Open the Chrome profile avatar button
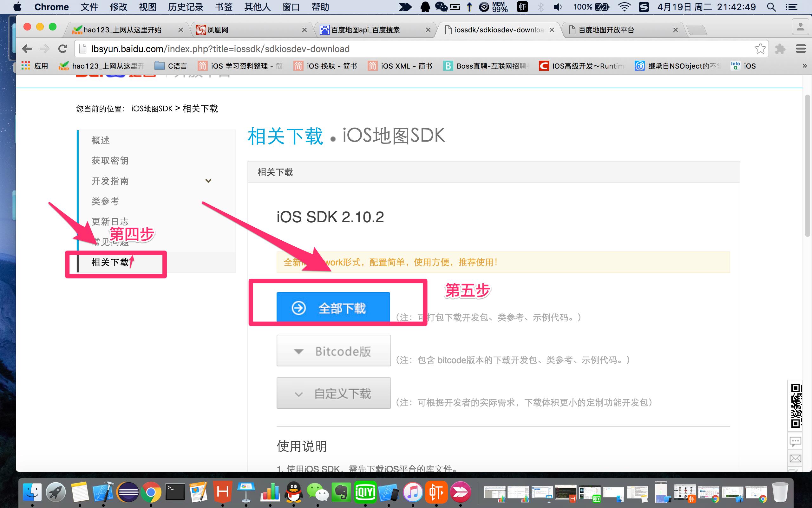Screen dimensions: 812x508 801,27
